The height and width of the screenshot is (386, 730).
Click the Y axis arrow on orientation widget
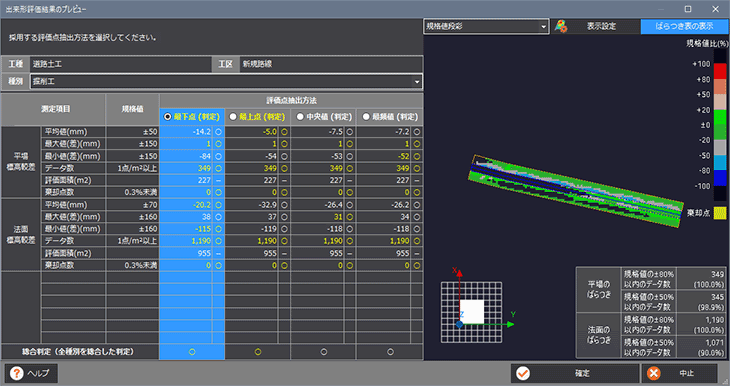tap(510, 324)
